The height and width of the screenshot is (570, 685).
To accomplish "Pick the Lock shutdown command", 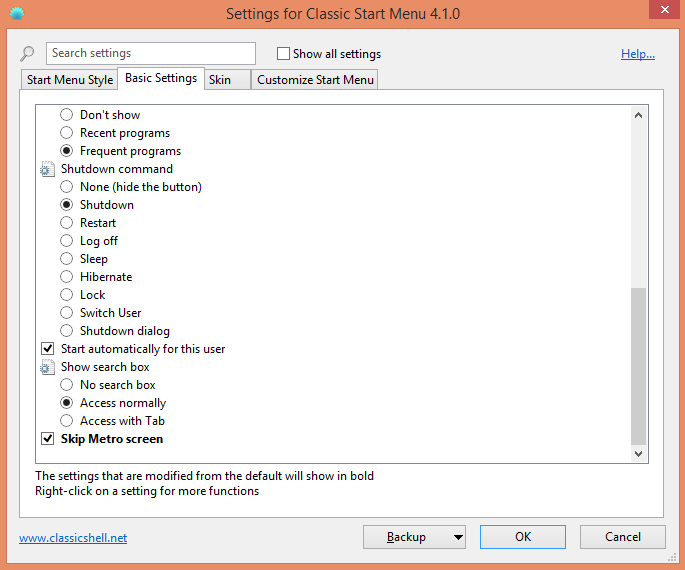I will 66,295.
